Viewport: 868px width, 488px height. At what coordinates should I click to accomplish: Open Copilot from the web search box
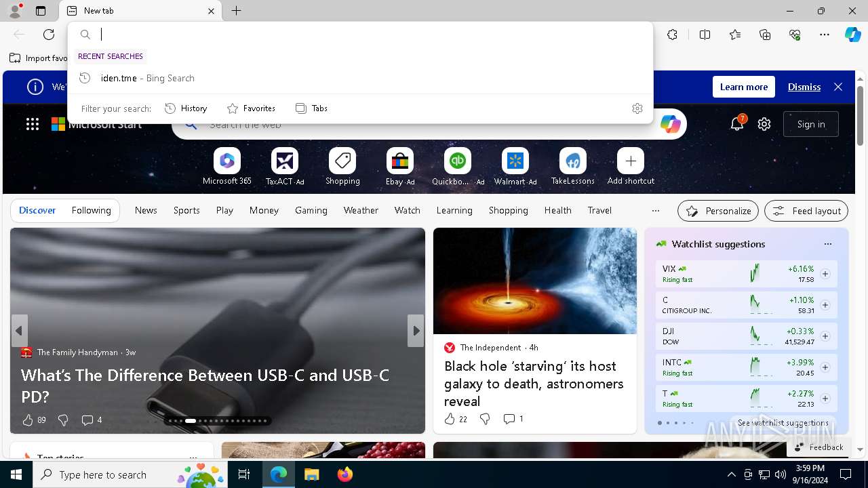pos(670,124)
